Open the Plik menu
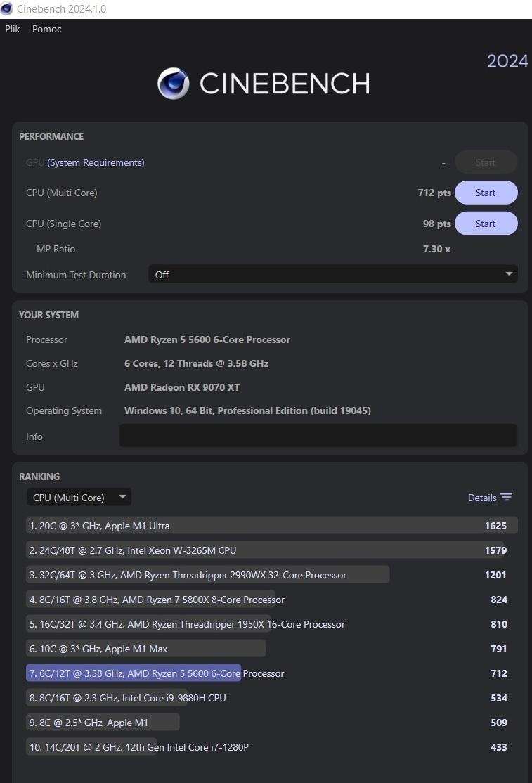532x783 pixels. pyautogui.click(x=13, y=29)
